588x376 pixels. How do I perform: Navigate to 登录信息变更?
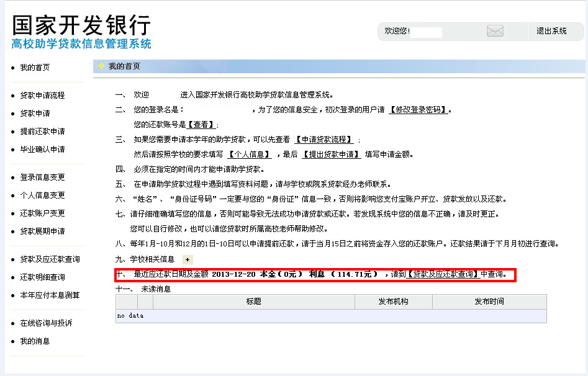42,177
